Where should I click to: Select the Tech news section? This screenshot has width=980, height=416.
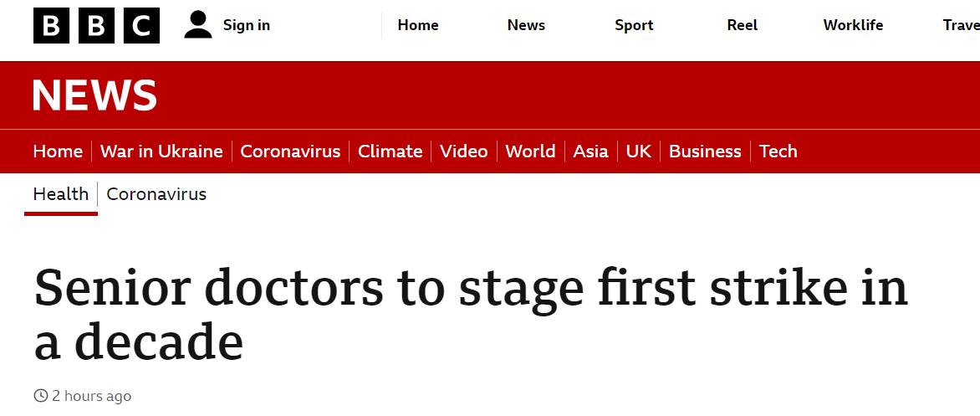tap(778, 152)
